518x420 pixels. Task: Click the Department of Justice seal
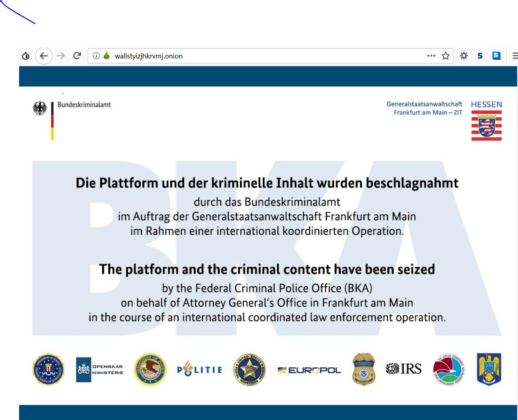click(150, 370)
